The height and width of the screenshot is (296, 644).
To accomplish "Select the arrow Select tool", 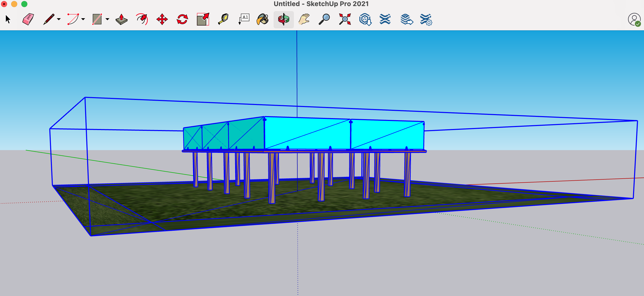I will tap(8, 19).
